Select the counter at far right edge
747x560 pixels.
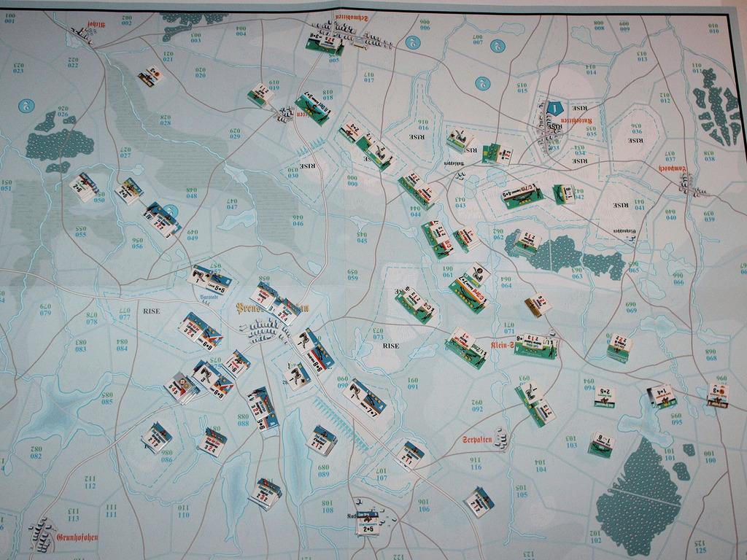(x=718, y=394)
